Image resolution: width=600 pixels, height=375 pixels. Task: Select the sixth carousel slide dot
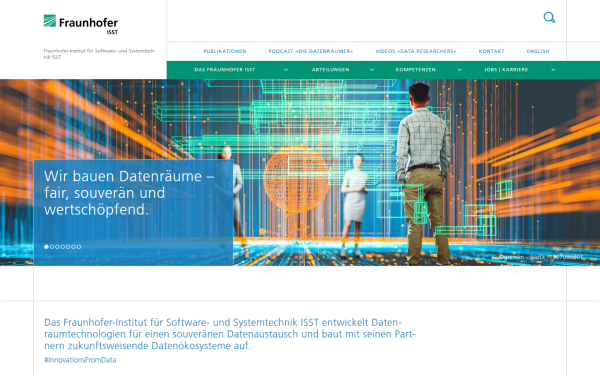coord(73,247)
